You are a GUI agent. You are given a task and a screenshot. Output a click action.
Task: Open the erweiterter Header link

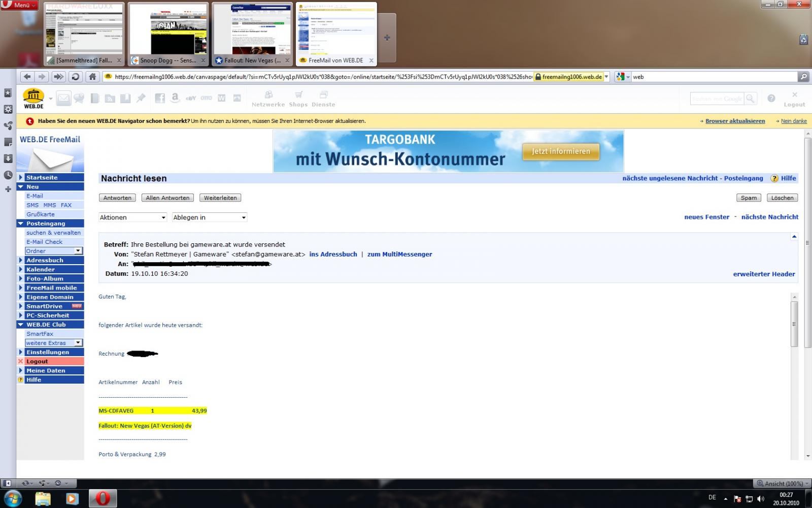[x=764, y=274]
